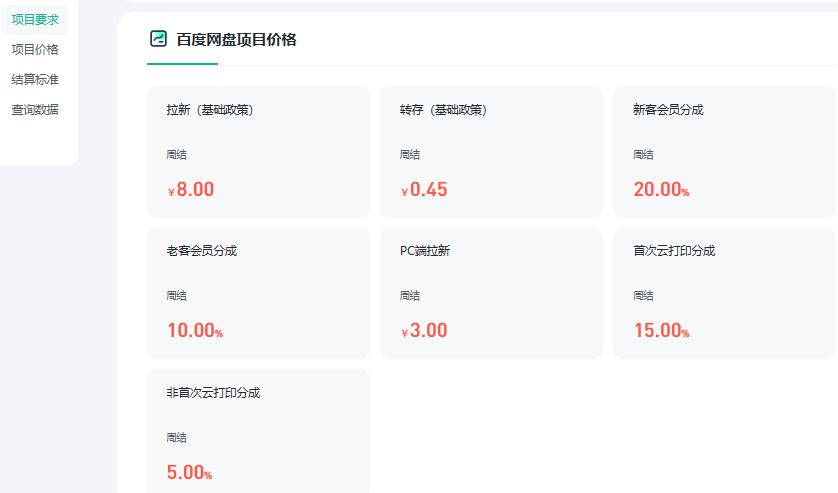Select the PC端拉新 card title

[x=425, y=251]
